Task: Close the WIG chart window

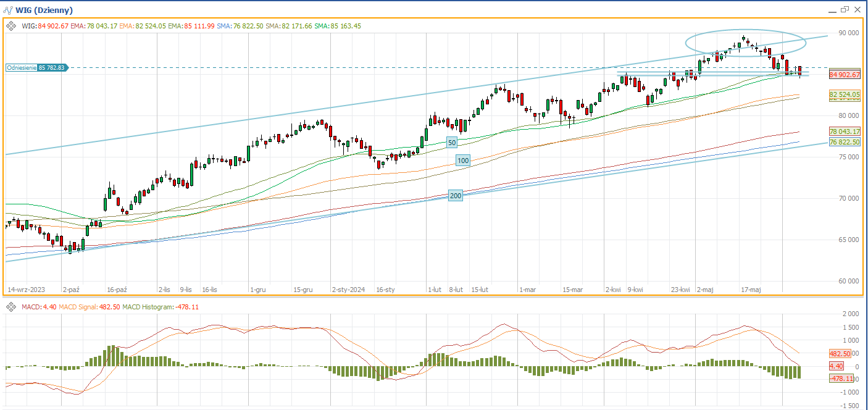Action: (857, 10)
